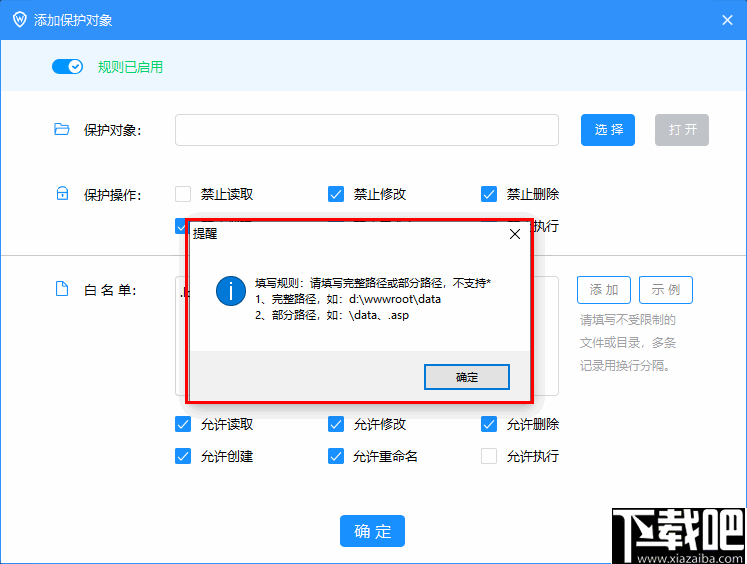Viewport: 747px width, 564px height.
Task: Click the 白名单: label
Action: point(111,290)
